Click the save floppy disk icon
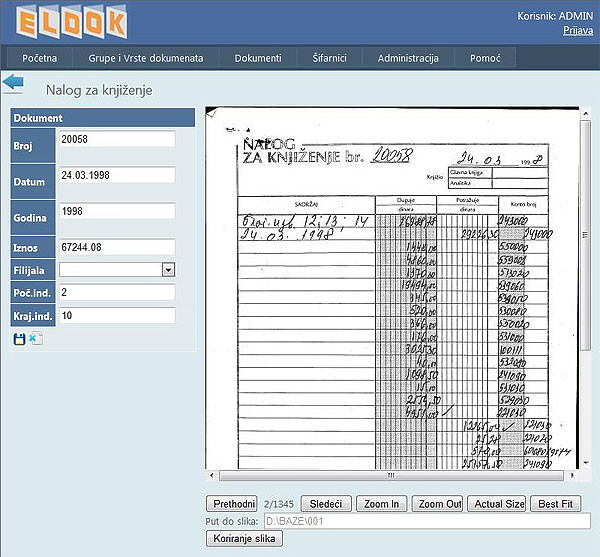 pos(19,339)
